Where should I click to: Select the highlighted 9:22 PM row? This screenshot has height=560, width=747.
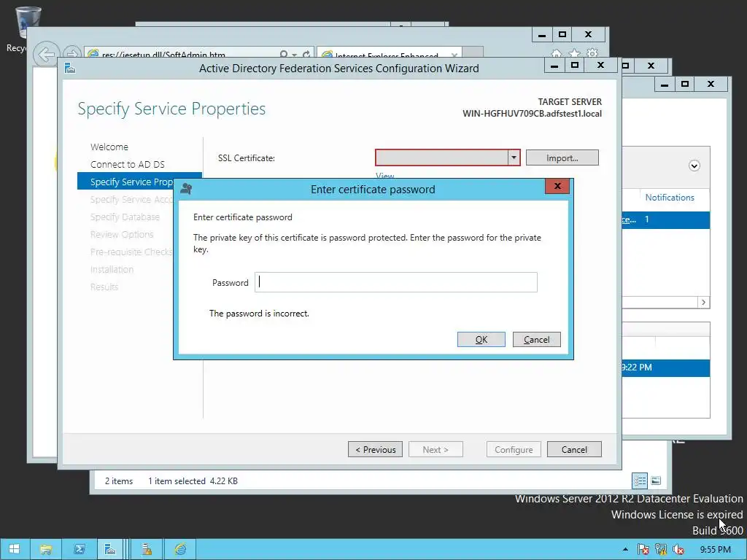tap(665, 367)
